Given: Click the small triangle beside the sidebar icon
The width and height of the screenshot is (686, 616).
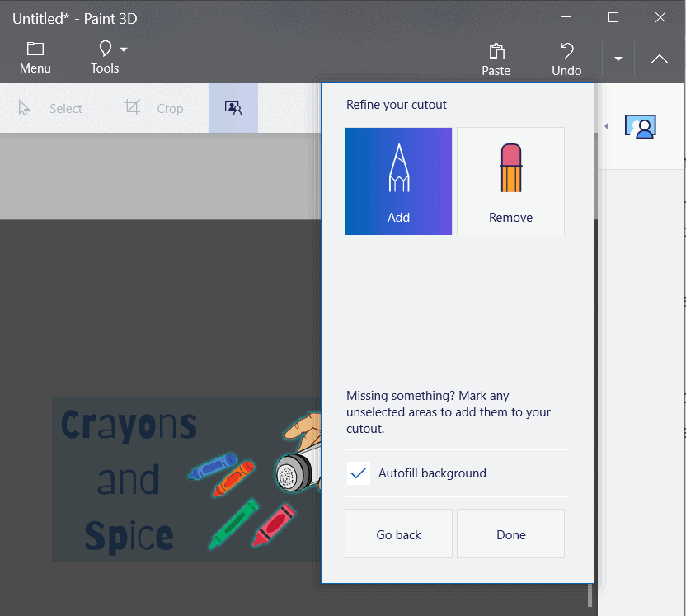Looking at the screenshot, I should coord(607,126).
